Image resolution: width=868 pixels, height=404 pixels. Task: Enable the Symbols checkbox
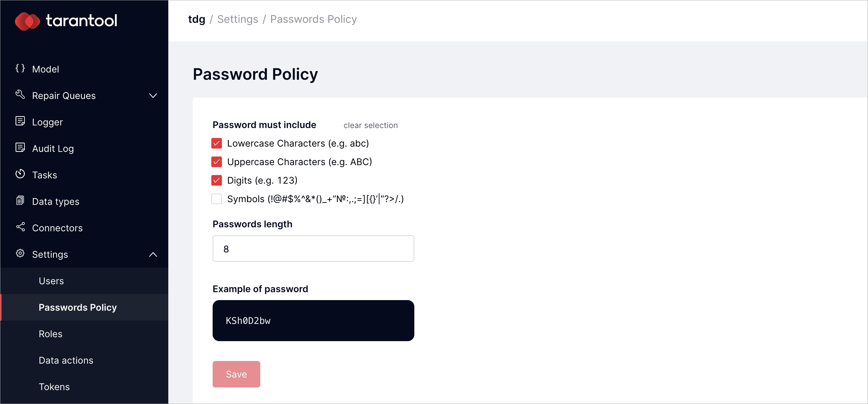[217, 199]
